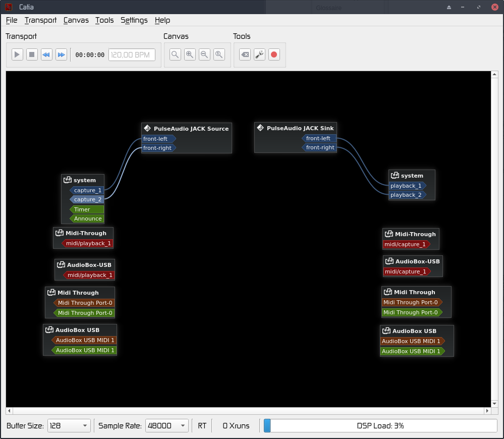Rewind the transport backwards
Image resolution: width=504 pixels, height=439 pixels.
pos(46,54)
